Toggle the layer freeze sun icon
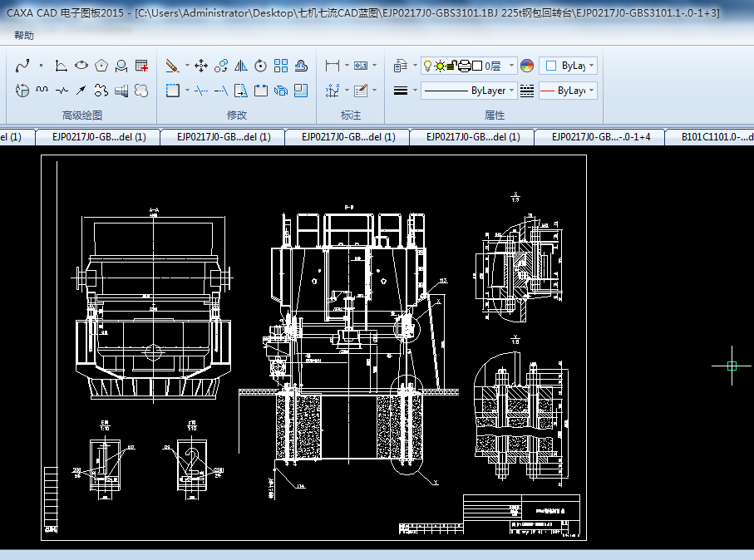 tap(439, 66)
